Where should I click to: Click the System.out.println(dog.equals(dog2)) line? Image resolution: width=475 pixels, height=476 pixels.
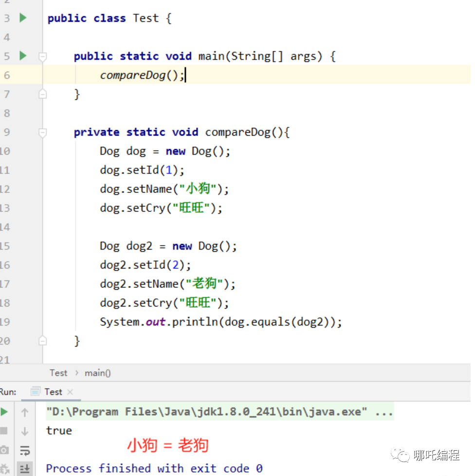click(x=221, y=322)
